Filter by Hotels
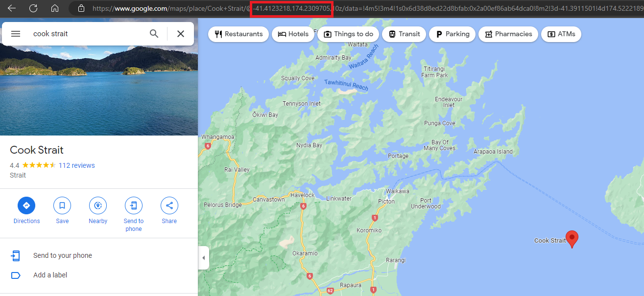644x296 pixels. click(293, 34)
